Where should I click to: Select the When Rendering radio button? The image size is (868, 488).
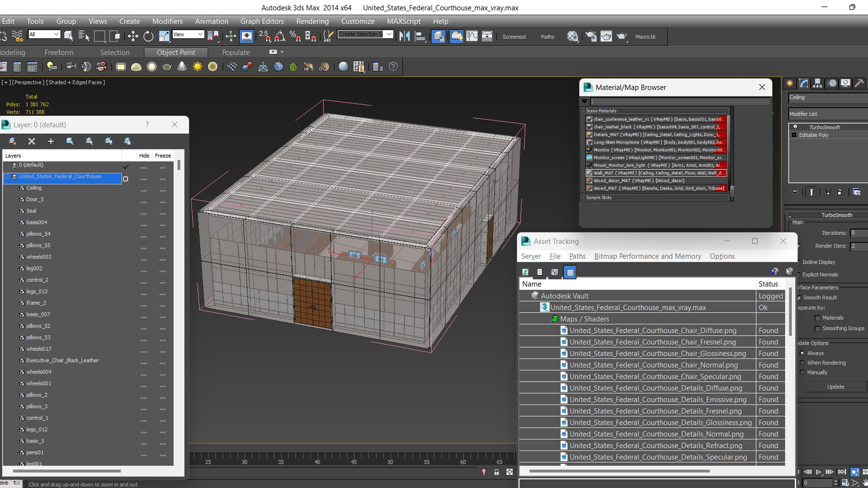802,363
